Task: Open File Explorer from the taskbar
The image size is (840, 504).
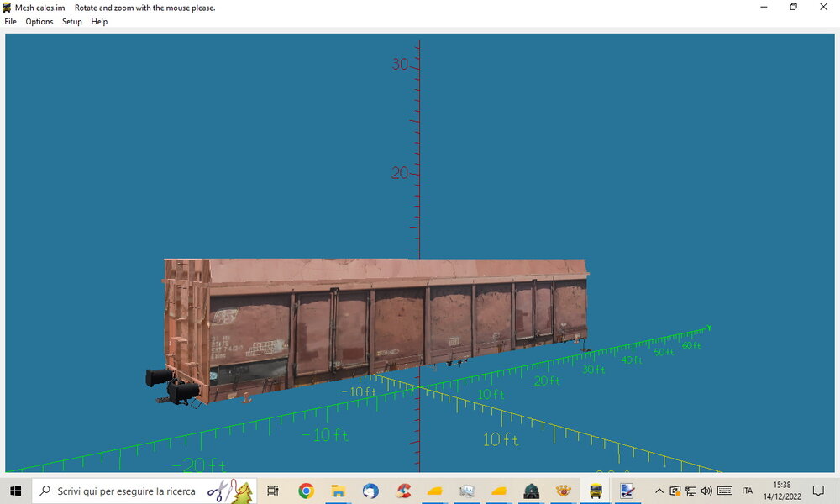Action: 338,491
